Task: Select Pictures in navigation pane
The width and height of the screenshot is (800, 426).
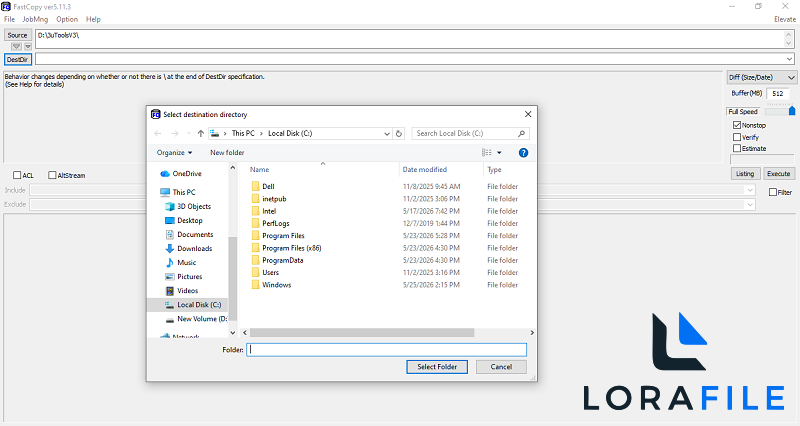Action: tap(189, 277)
